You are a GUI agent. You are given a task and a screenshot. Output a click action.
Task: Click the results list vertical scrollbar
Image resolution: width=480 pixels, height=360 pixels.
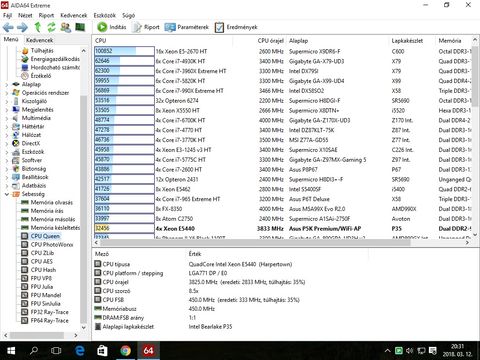coord(475,77)
